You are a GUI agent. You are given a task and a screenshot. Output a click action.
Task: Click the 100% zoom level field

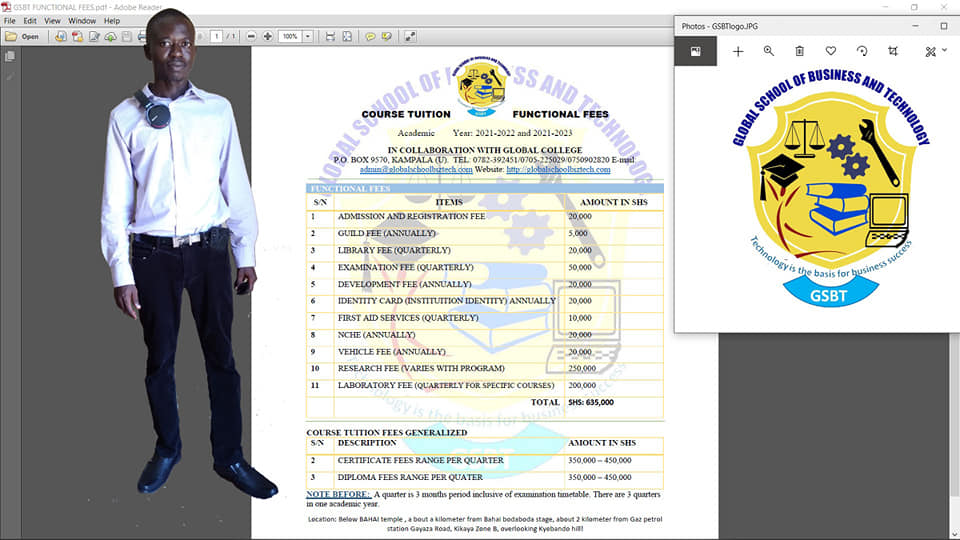[290, 37]
